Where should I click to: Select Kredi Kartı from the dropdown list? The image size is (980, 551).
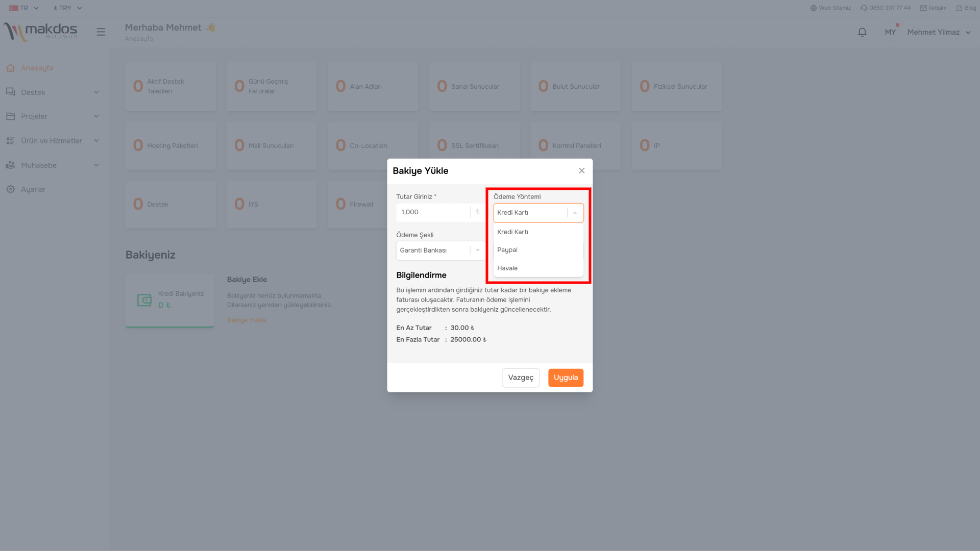[538, 232]
